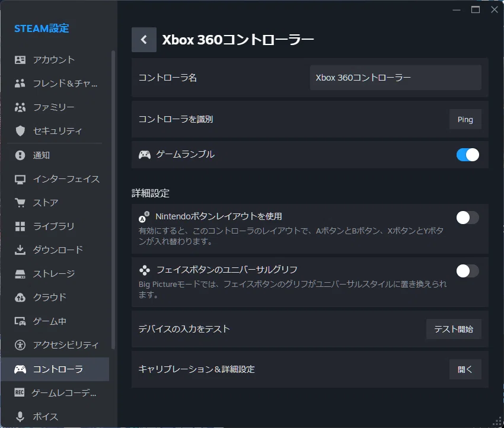Viewport: 504px width, 428px height.
Task: Click the ボイス microphone icon
Action: [x=20, y=416]
